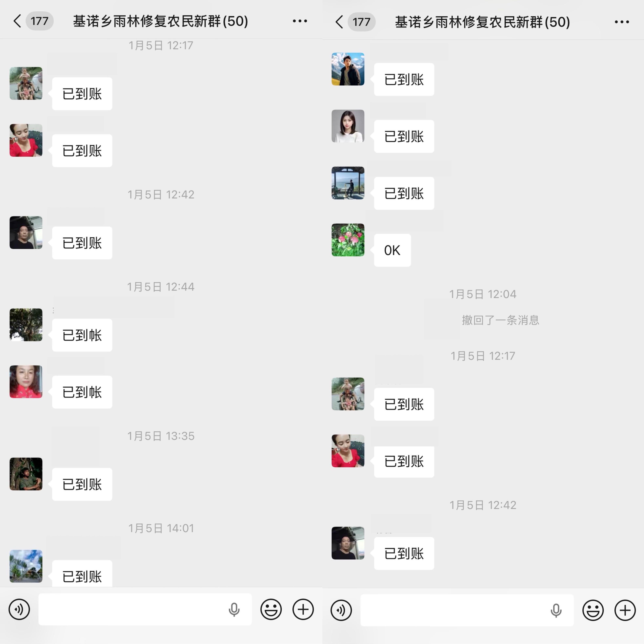Tap the 177 unread badge in left header
The image size is (644, 644).
(x=40, y=21)
